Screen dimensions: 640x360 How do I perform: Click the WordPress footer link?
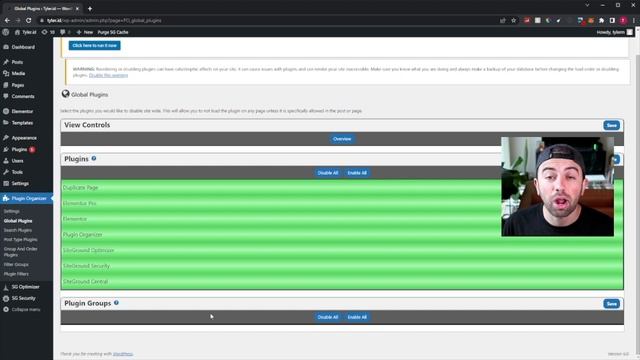[x=123, y=354]
